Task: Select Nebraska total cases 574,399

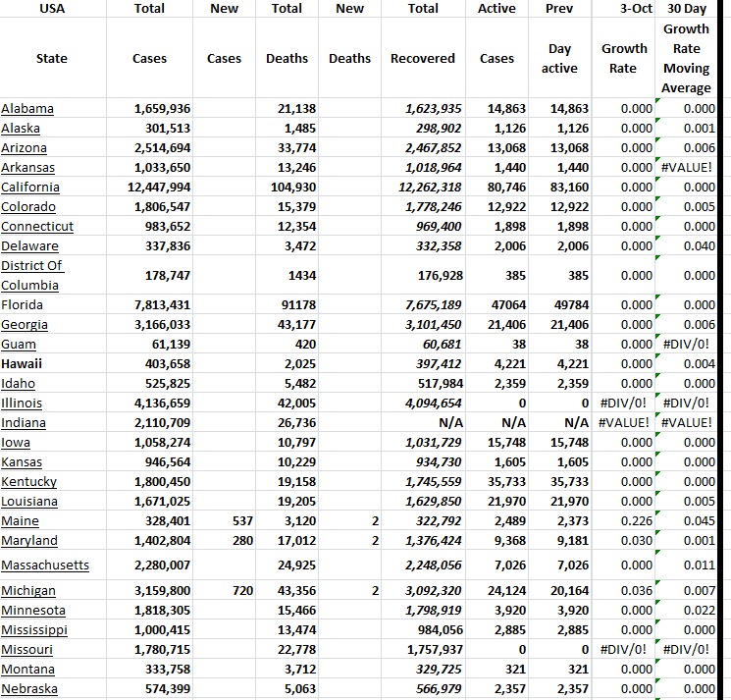Action: click(149, 689)
